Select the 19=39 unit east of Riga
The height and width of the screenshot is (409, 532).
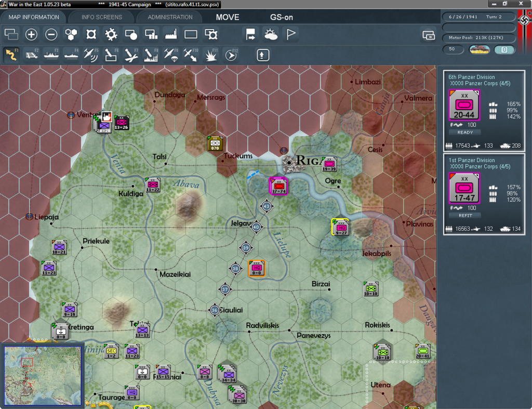329,164
